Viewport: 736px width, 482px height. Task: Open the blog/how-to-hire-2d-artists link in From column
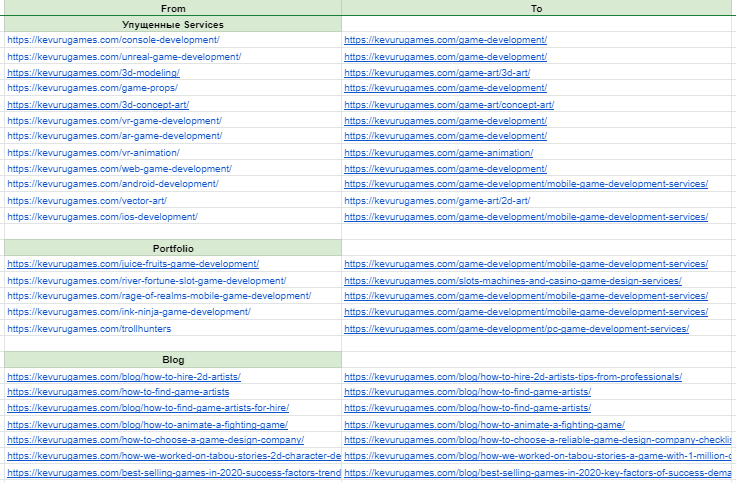coord(123,376)
